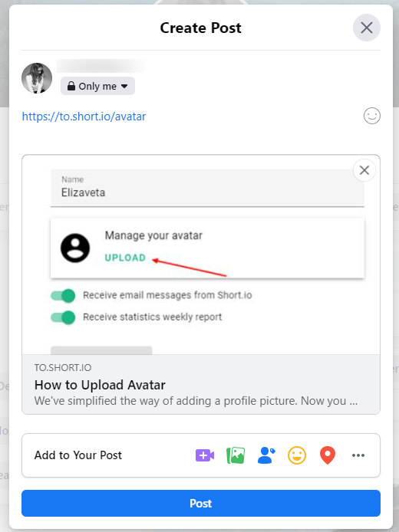Open more post options (three dots)
This screenshot has height=532, width=399.
point(358,455)
